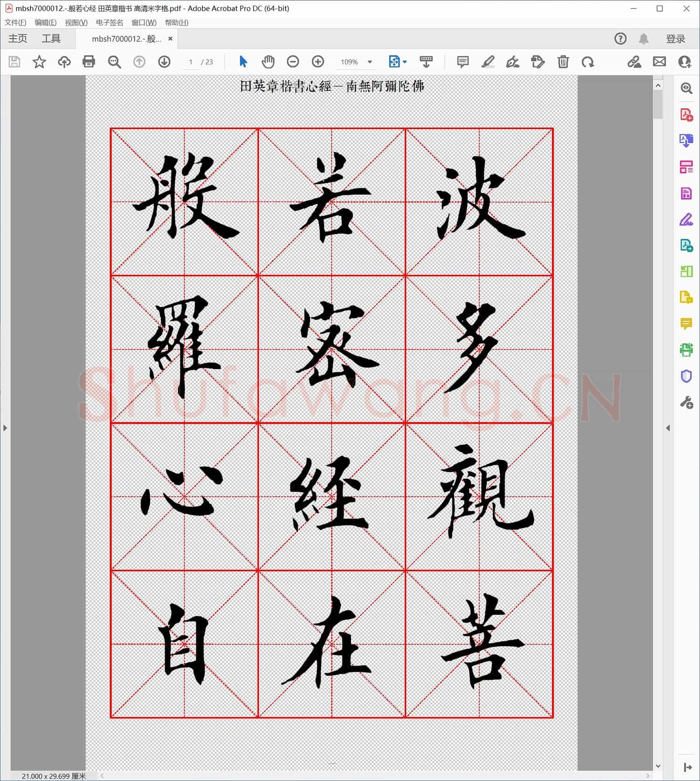Click the Print file icon
Screen dimensions: 700x781
point(89,62)
